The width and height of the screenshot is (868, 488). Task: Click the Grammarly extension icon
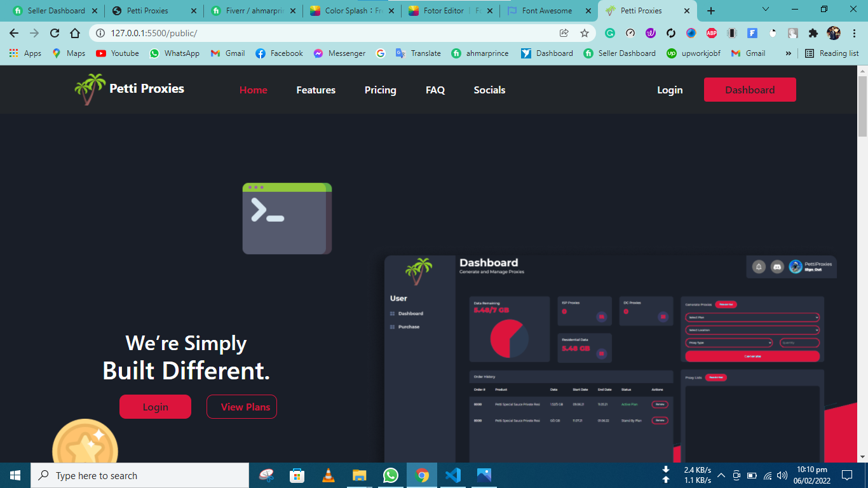point(610,33)
